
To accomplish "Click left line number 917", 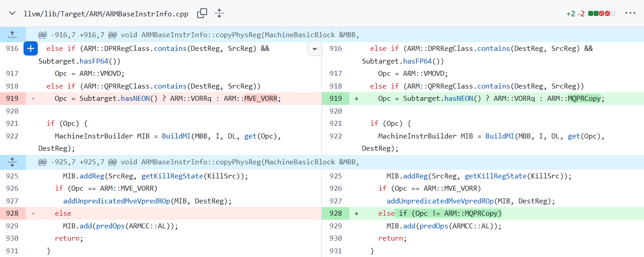I will pos(12,74).
